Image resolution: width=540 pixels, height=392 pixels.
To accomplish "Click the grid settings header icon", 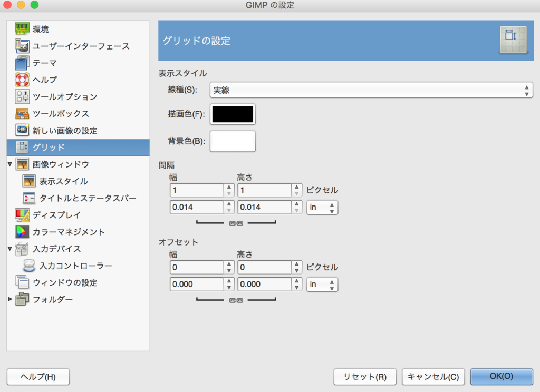I will pyautogui.click(x=513, y=40).
